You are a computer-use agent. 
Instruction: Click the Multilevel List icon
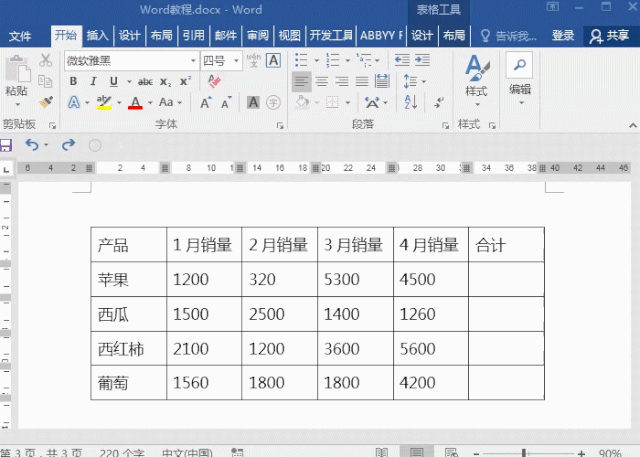pyautogui.click(x=364, y=60)
